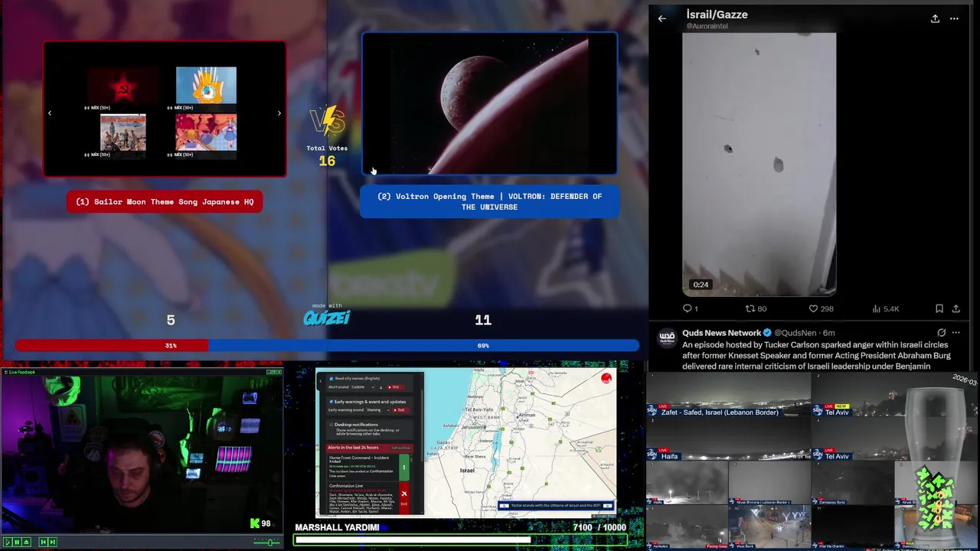This screenshot has width=980, height=551.
Task: Open the red anime mix thumbnail
Action: [206, 132]
